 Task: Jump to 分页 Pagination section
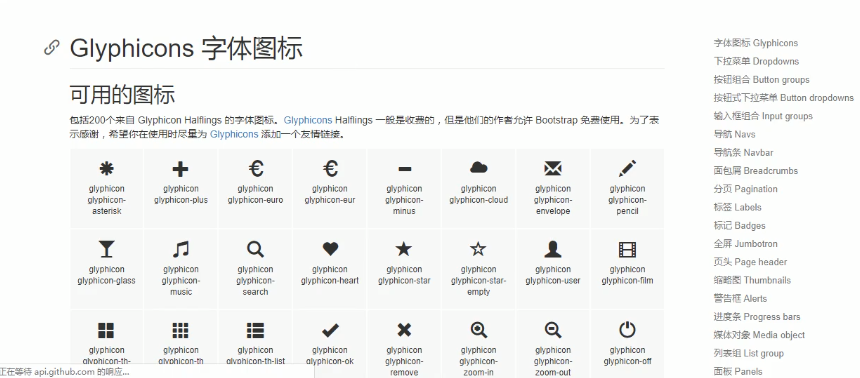(745, 189)
